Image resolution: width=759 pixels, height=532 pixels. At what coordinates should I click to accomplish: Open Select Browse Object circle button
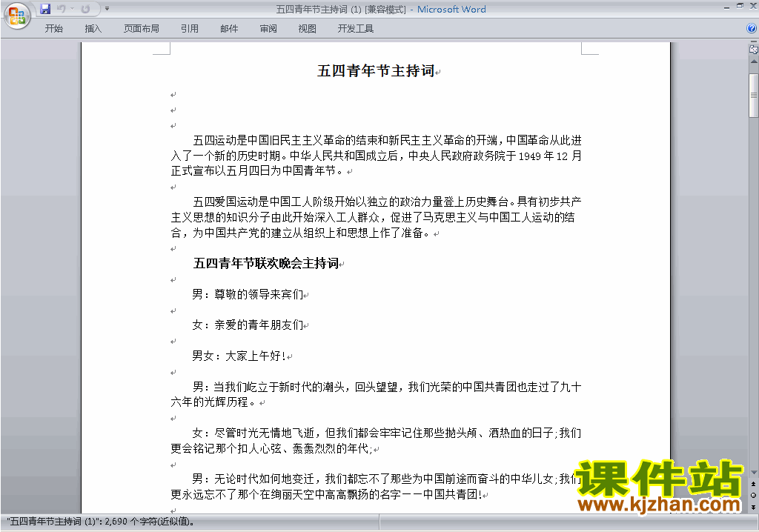point(754,495)
